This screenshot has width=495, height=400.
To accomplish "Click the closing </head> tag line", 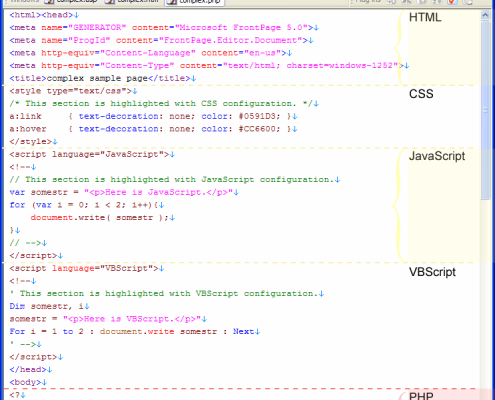I will (31, 370).
